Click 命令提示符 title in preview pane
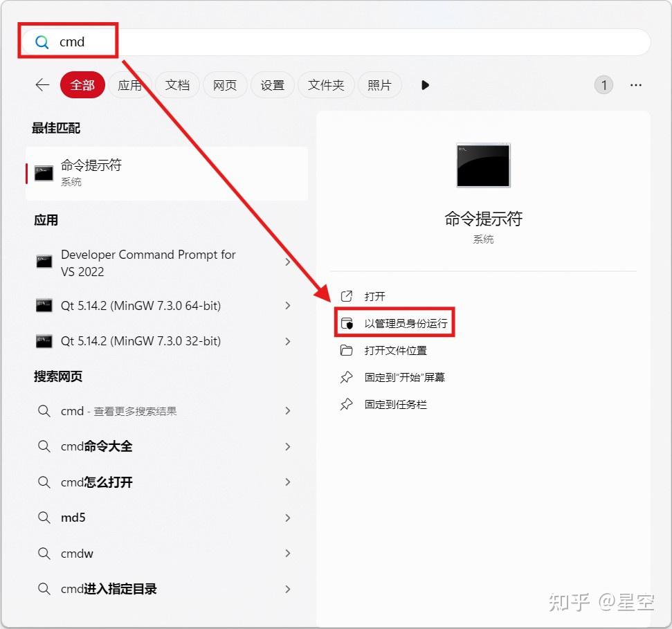 point(484,219)
